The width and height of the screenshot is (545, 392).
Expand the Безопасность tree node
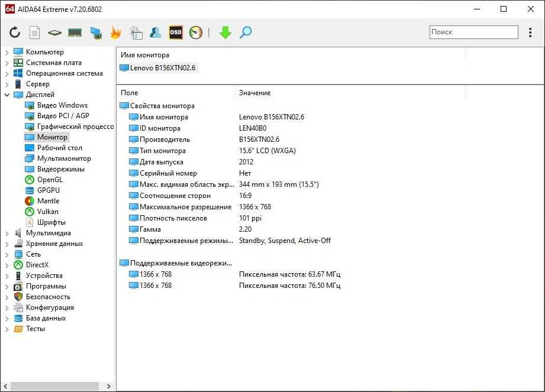7,297
